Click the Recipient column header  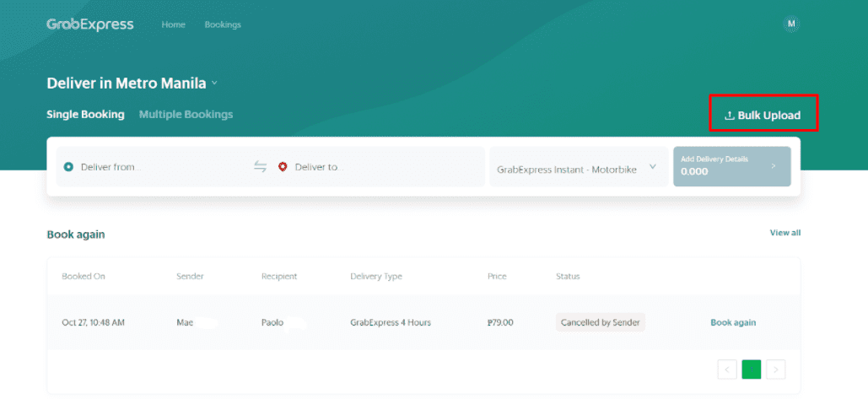(279, 276)
